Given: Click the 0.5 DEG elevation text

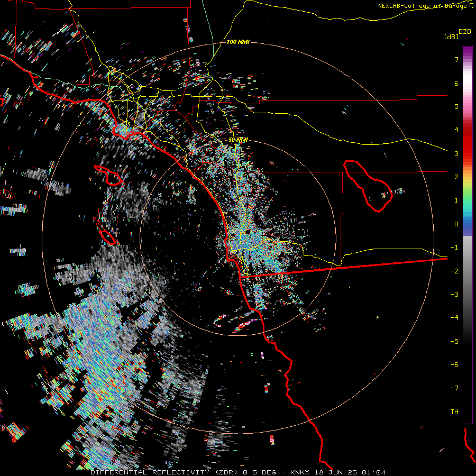Looking at the screenshot, I should [x=260, y=472].
